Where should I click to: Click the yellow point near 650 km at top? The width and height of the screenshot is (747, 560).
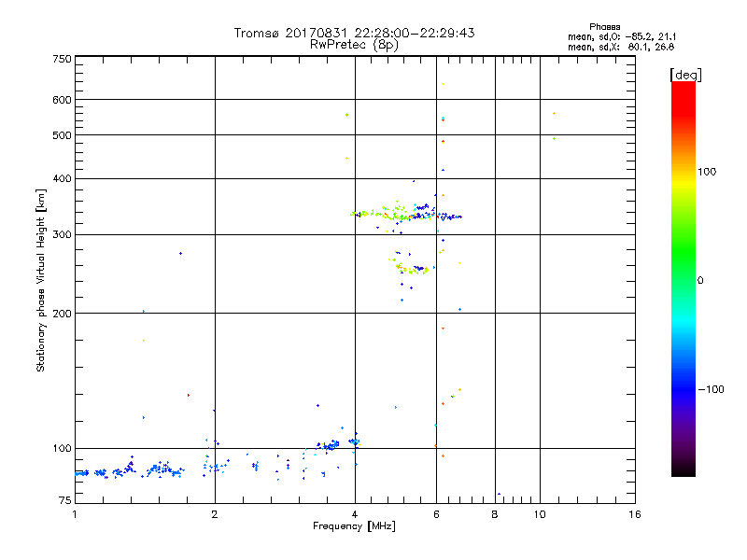[443, 84]
